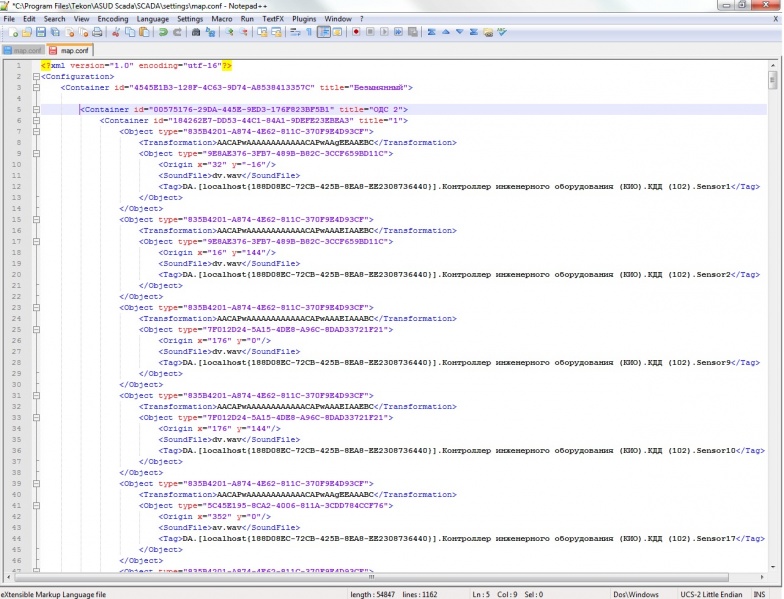
Task: Collapse the Configuration node on line 2
Action: click(x=34, y=76)
